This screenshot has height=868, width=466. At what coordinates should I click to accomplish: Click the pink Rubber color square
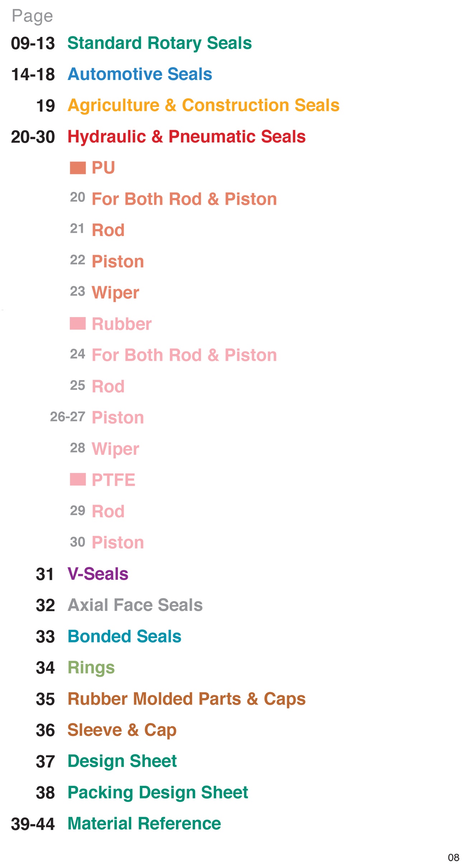[78, 324]
